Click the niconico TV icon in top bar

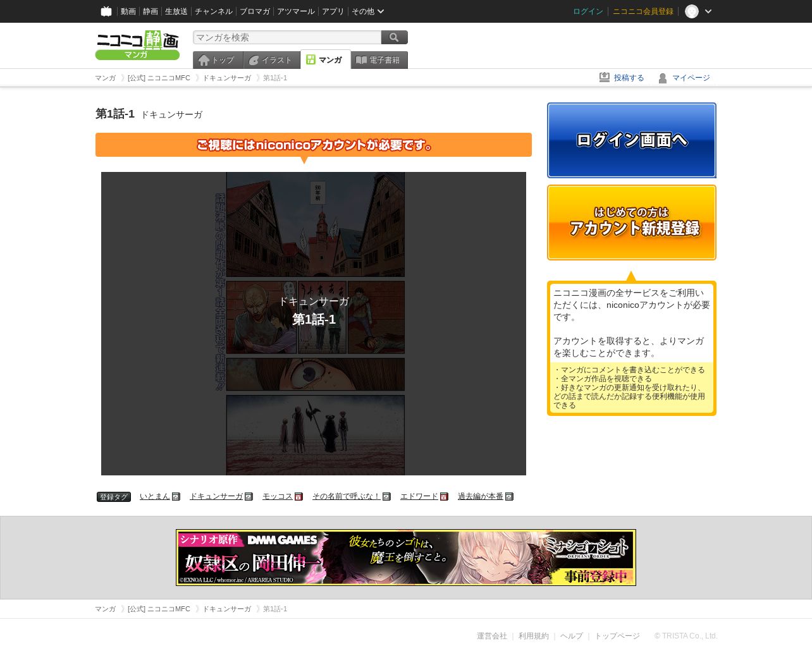106,11
